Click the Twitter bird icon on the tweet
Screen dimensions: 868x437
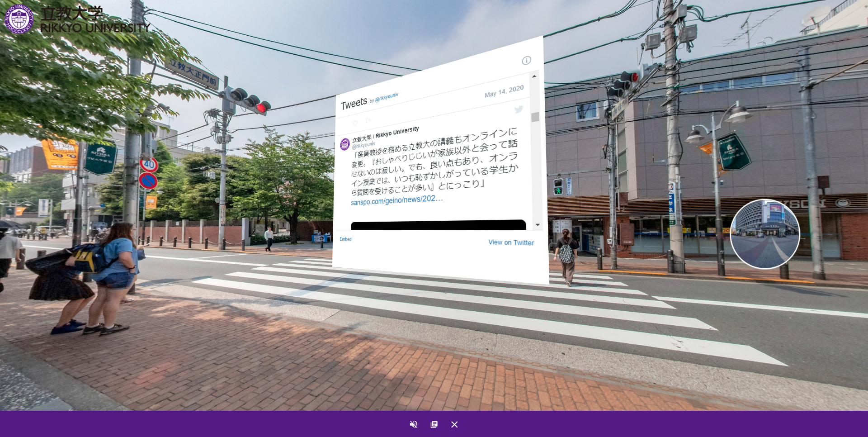coord(519,109)
